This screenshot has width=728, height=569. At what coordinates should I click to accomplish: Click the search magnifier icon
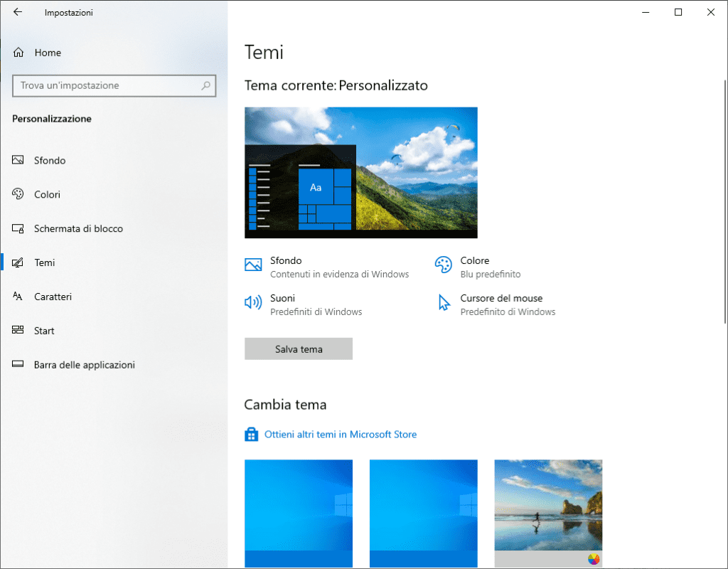click(206, 85)
